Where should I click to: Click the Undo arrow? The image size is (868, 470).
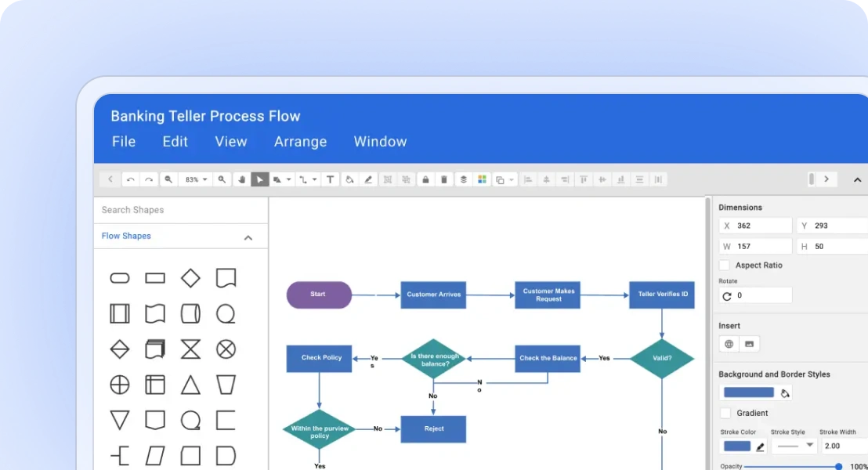click(x=130, y=179)
